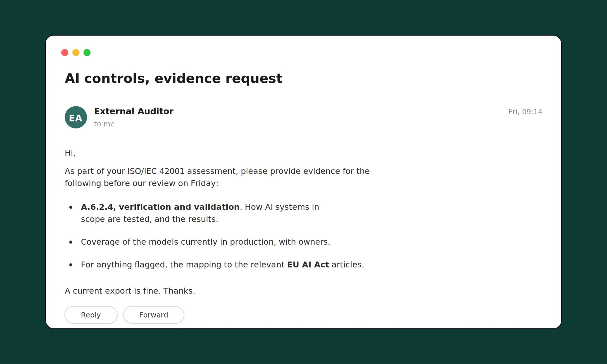Viewport: 607px width, 364px height.
Task: Close window with red dot
Action: click(x=65, y=53)
